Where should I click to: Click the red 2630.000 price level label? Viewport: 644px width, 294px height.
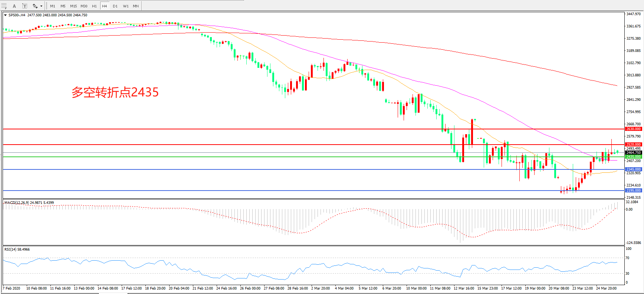point(633,129)
